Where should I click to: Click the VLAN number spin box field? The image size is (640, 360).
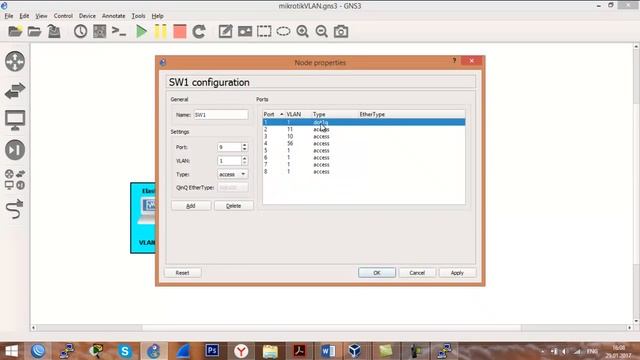coord(229,161)
